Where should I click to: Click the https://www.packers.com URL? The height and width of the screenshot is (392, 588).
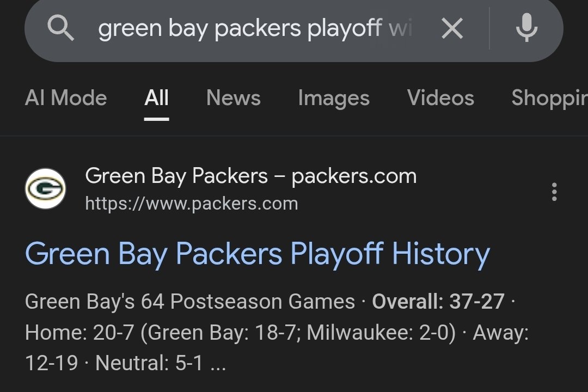pos(192,204)
